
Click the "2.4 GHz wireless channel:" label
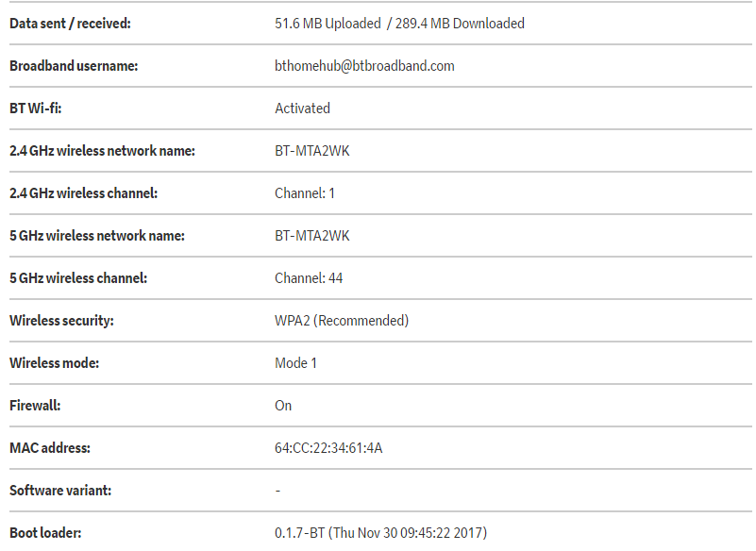click(83, 193)
